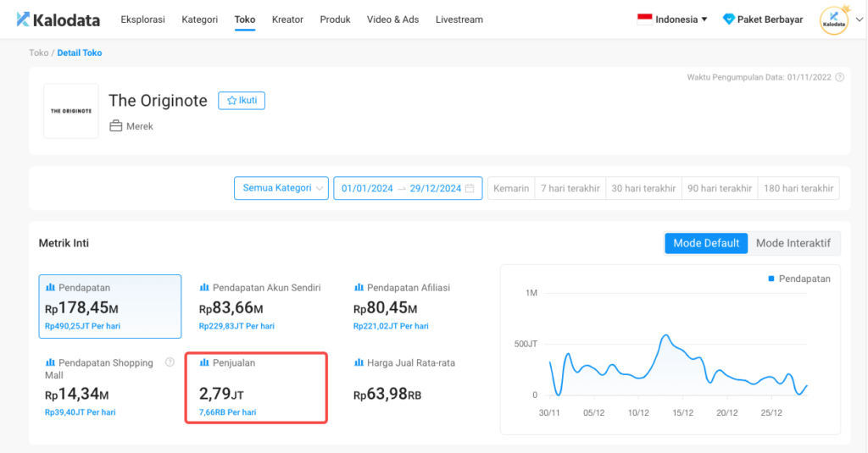Go to the Toko breadcrumb
The width and height of the screenshot is (868, 453).
[x=39, y=52]
